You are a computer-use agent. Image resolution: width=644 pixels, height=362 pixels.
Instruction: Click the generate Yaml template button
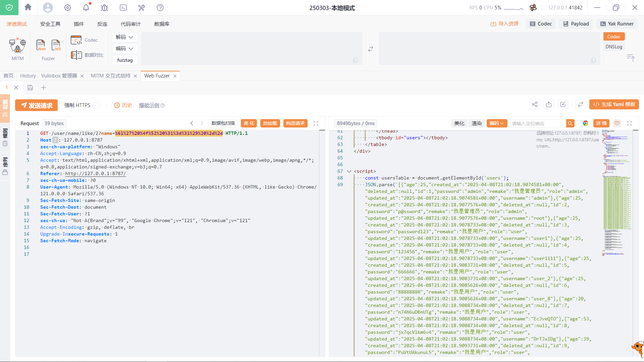(x=614, y=105)
